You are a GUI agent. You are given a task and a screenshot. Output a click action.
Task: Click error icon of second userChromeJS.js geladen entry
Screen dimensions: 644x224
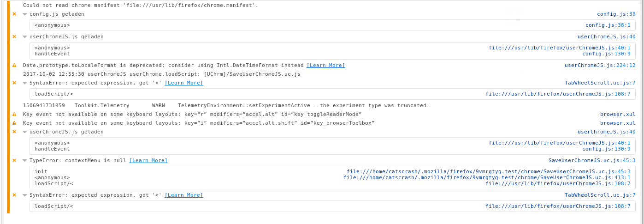coord(14,132)
